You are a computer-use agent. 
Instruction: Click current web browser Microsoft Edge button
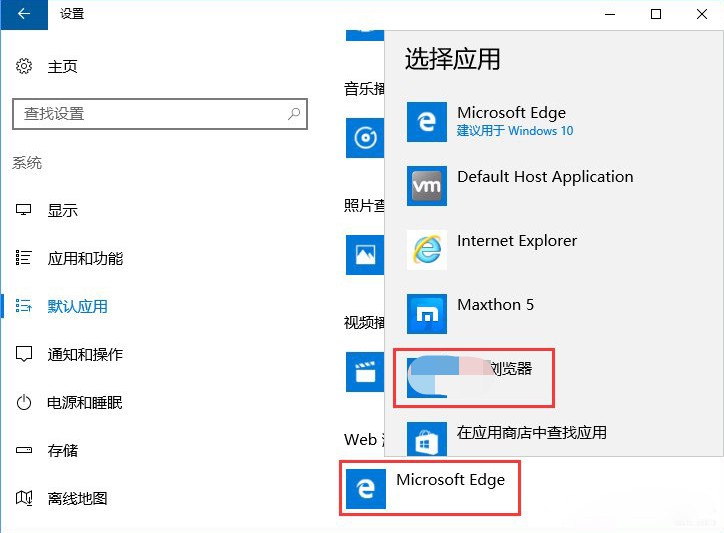(430, 487)
